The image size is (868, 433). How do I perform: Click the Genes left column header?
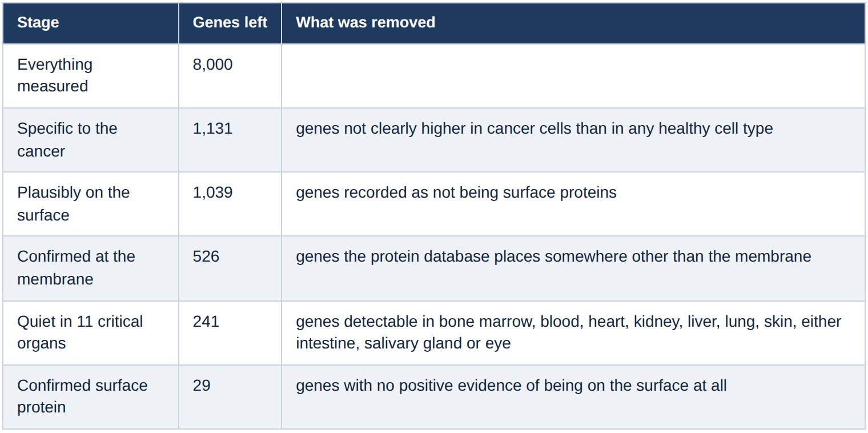click(x=230, y=23)
